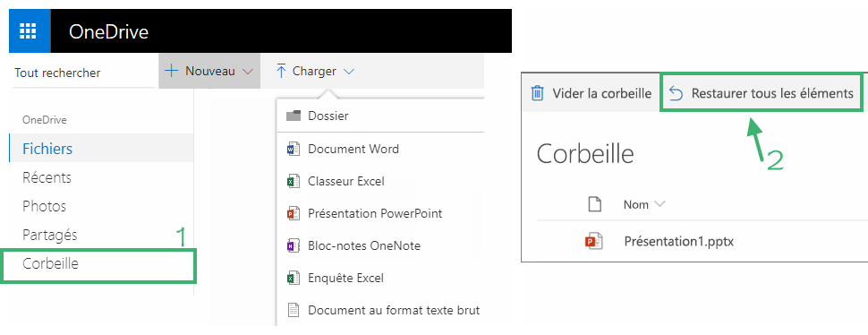868x335 pixels.
Task: Expand the Nouveau chevron arrow
Action: pos(248,72)
